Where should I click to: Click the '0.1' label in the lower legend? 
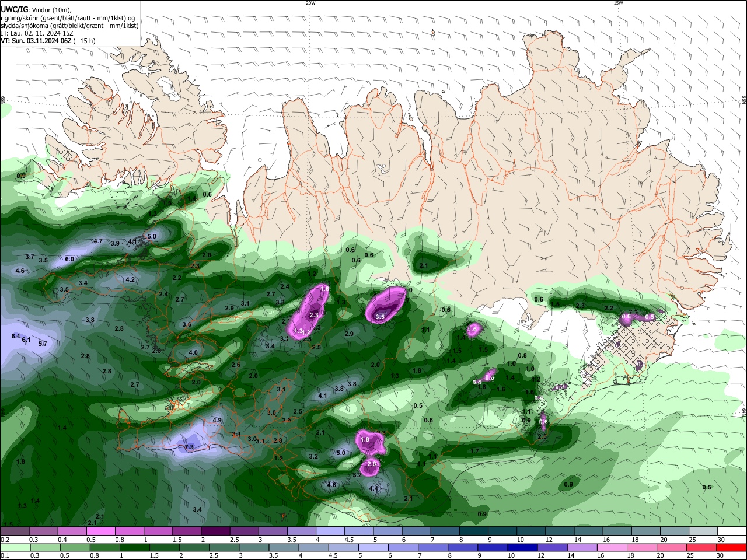5,555
